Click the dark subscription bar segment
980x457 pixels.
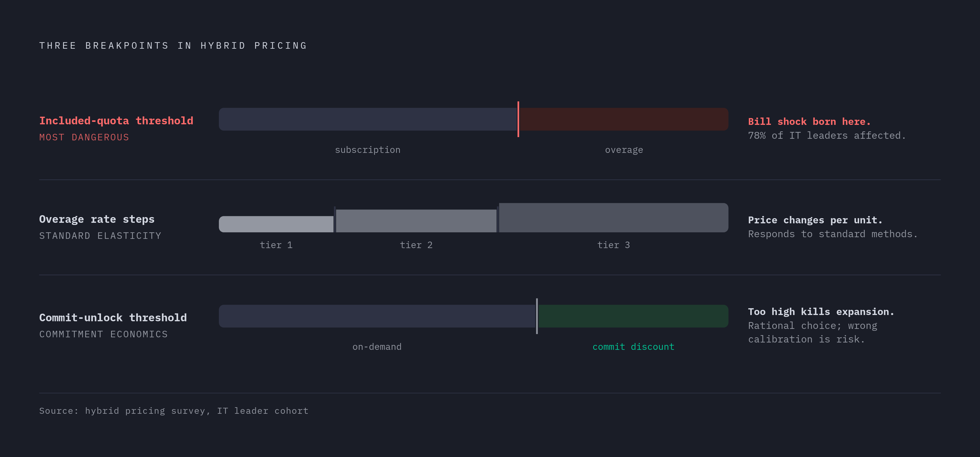tap(368, 119)
